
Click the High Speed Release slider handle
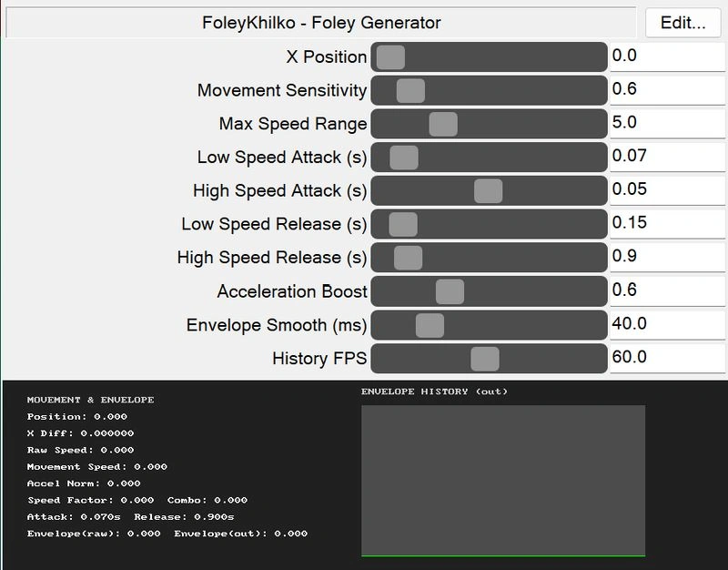pos(408,258)
